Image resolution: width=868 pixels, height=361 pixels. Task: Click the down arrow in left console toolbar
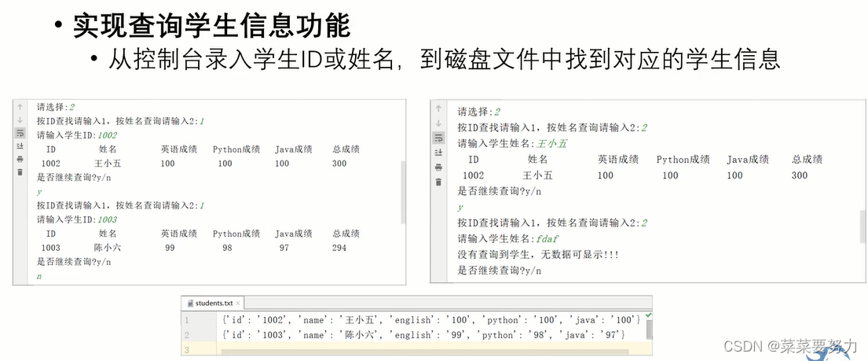click(x=20, y=120)
